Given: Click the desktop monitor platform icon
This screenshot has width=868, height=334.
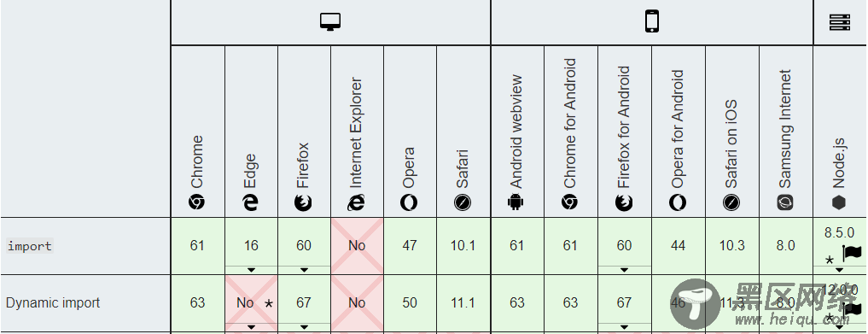Looking at the screenshot, I should click(x=330, y=21).
